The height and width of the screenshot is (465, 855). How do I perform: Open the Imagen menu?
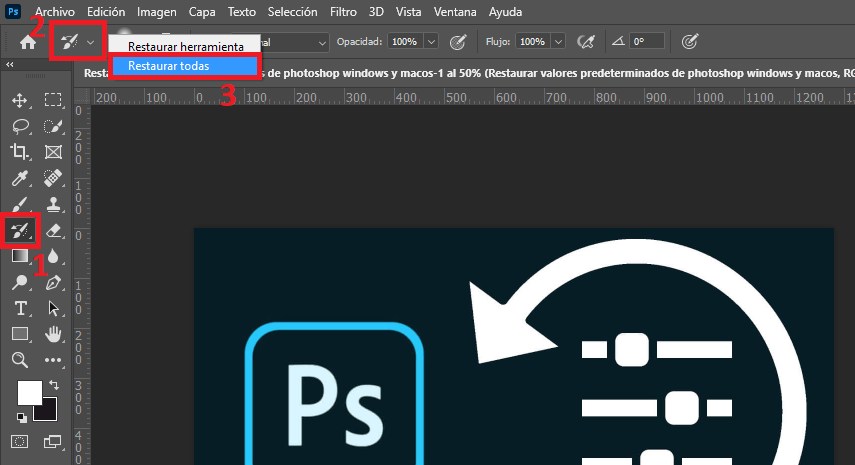tap(156, 11)
